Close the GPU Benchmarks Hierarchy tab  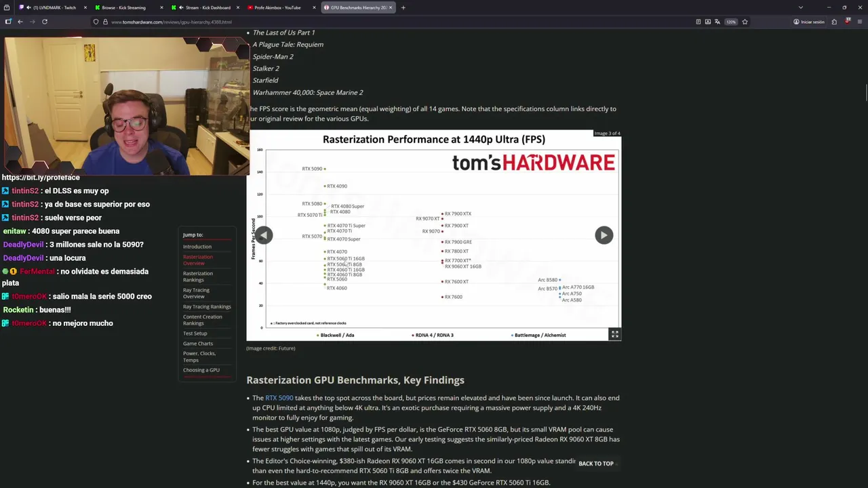point(391,7)
